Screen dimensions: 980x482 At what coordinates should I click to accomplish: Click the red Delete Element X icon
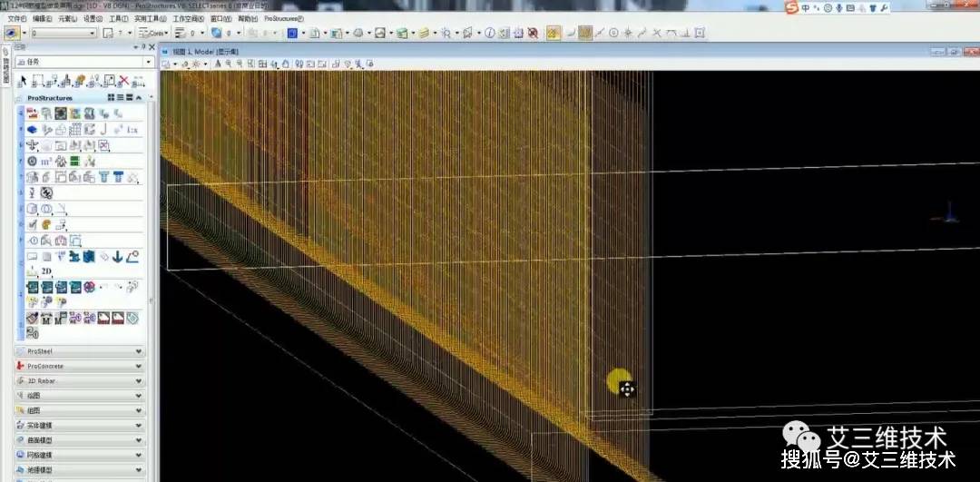[x=123, y=81]
